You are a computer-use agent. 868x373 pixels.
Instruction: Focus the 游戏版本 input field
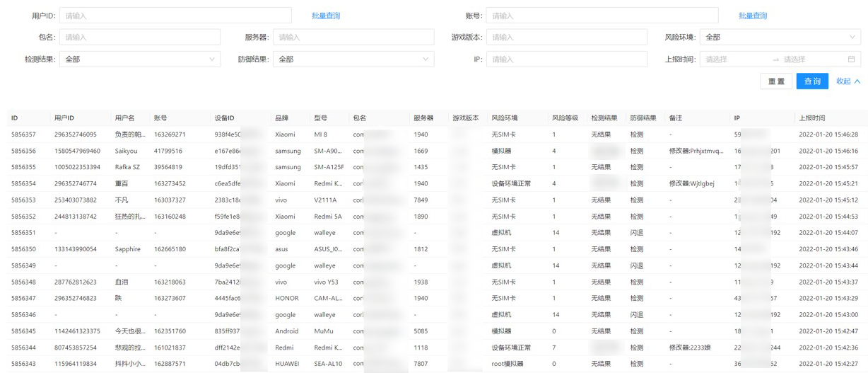(x=566, y=38)
